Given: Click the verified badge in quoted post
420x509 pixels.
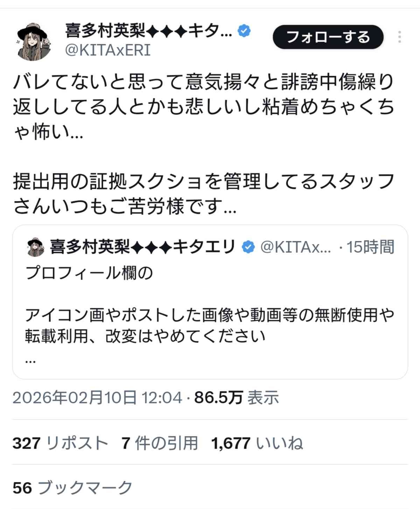Looking at the screenshot, I should (248, 247).
